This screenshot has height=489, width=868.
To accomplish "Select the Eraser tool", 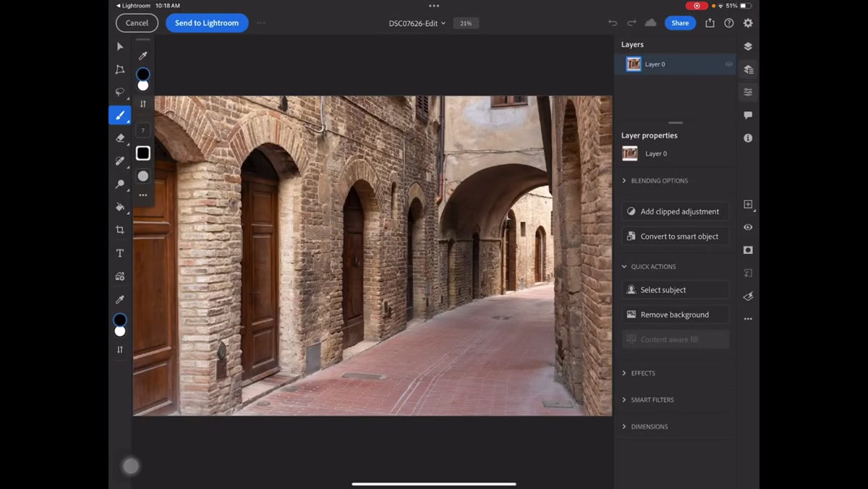I will 120,138.
